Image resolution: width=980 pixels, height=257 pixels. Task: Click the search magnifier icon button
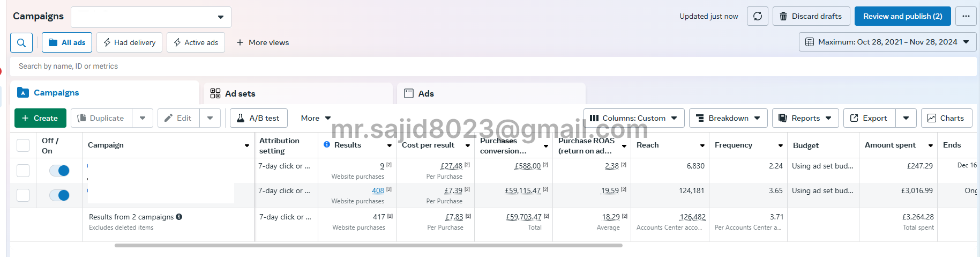[x=21, y=42]
